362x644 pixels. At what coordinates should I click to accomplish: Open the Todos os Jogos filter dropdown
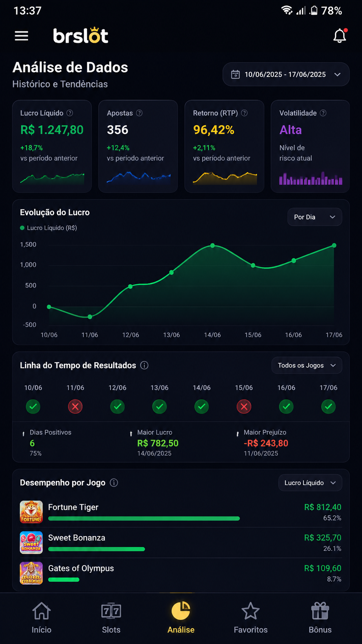point(307,365)
